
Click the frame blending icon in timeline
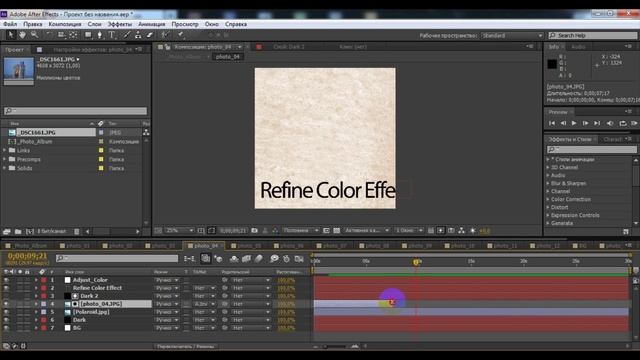(246, 259)
